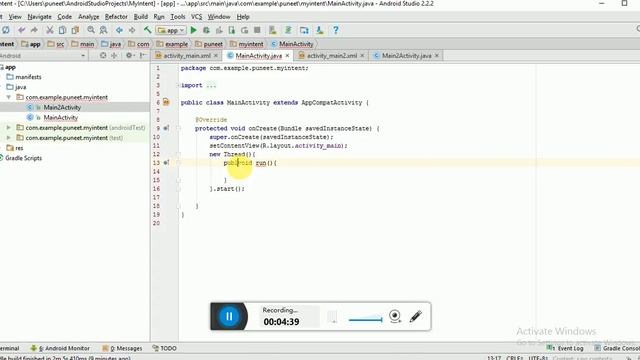Image resolution: width=640 pixels, height=360 pixels.
Task: Click the project panel settings gear
Action: click(x=129, y=56)
